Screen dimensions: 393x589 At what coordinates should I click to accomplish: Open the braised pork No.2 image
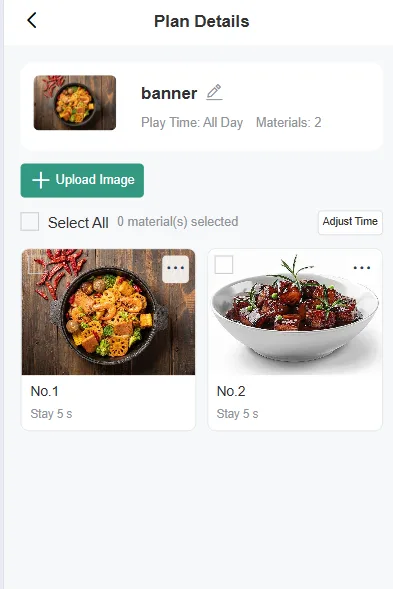[295, 312]
